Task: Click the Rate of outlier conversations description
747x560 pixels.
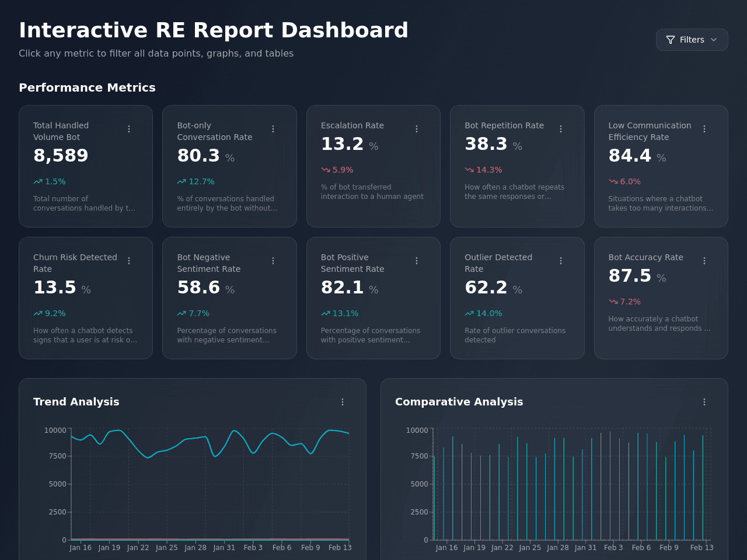Action: (x=515, y=335)
